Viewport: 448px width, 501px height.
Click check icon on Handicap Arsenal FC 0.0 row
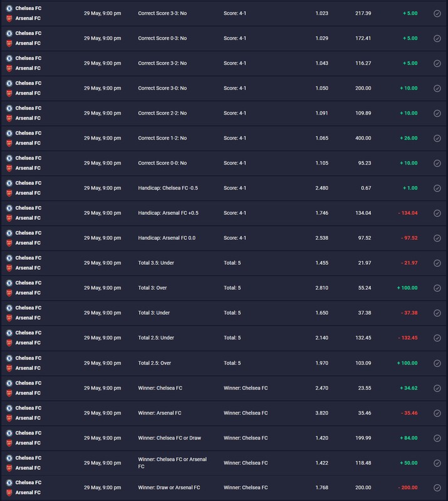(437, 238)
